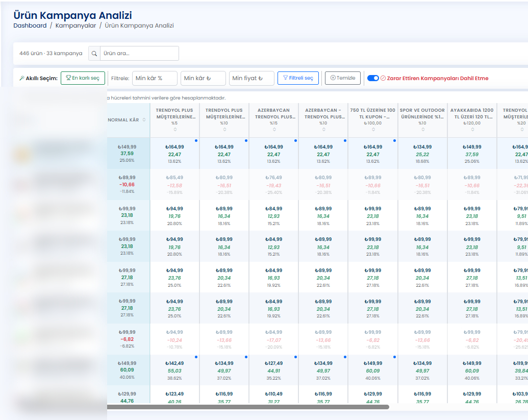Select the ₺110,49 cell in bottom row

pos(274,395)
